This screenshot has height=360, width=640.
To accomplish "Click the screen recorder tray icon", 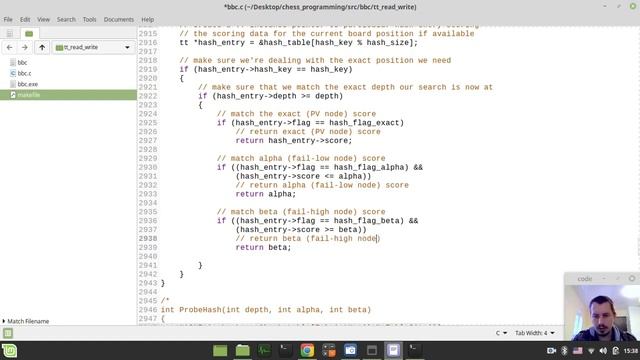I will (x=551, y=351).
